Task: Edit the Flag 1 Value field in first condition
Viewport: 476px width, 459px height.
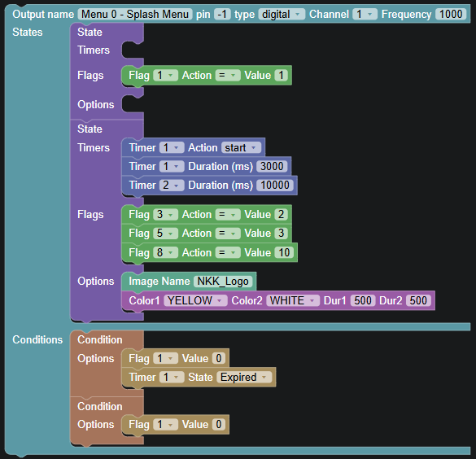Action: 219,359
